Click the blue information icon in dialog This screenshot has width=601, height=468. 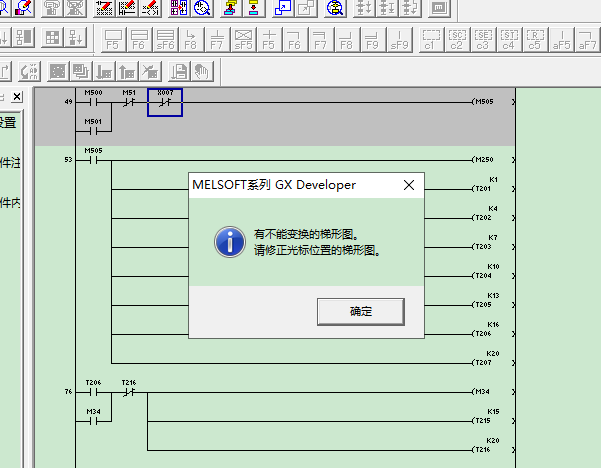click(231, 241)
